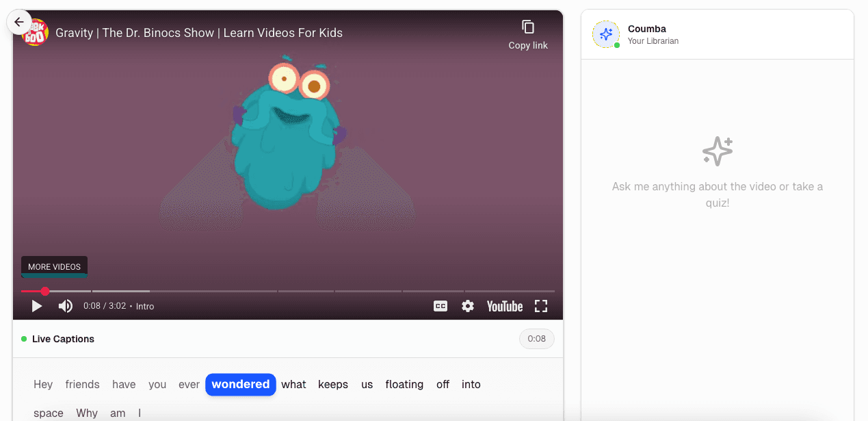Enter fullscreen video mode

click(x=541, y=306)
